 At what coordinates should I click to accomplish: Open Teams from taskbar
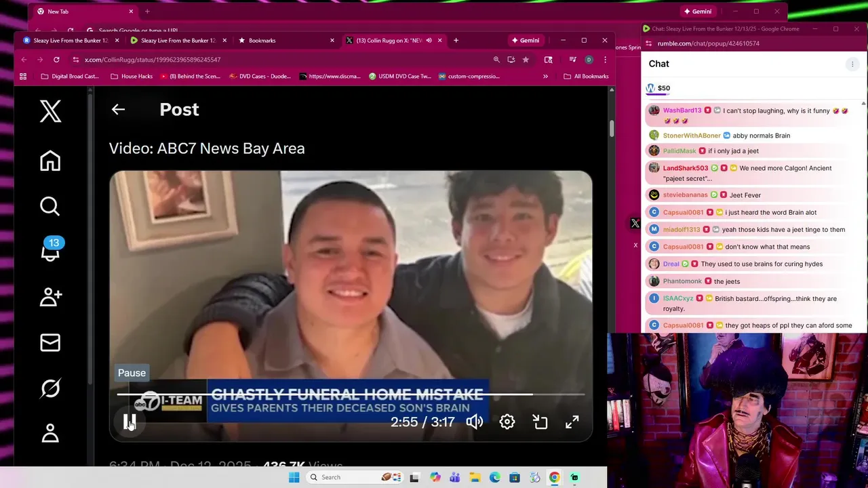(x=454, y=477)
